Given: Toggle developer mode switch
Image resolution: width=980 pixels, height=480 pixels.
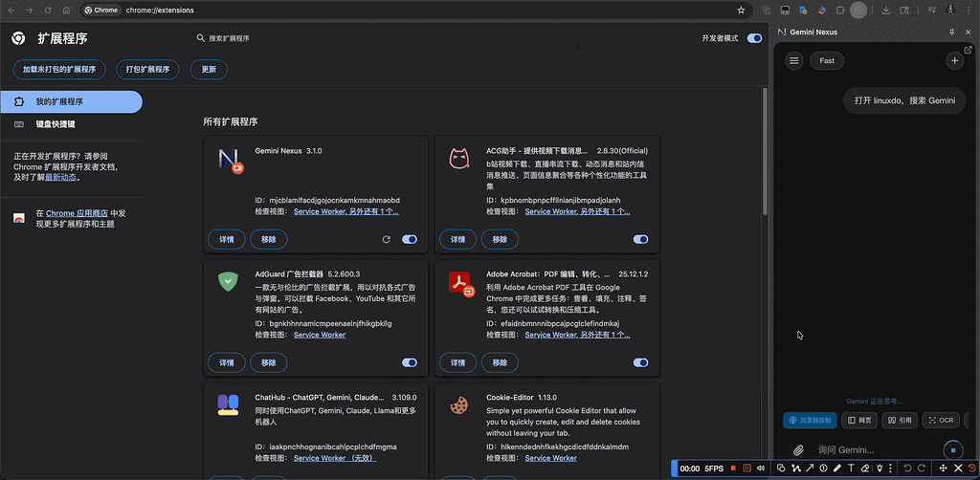Looking at the screenshot, I should pyautogui.click(x=754, y=38).
